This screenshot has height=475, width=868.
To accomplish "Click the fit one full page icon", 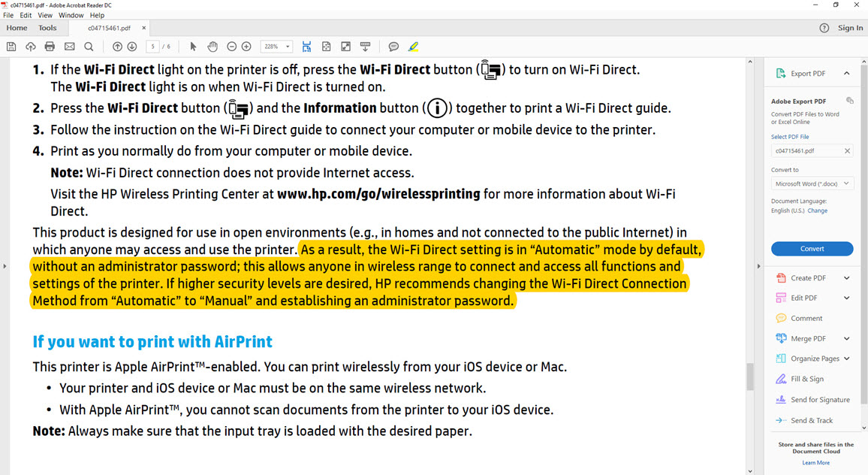I will (326, 47).
